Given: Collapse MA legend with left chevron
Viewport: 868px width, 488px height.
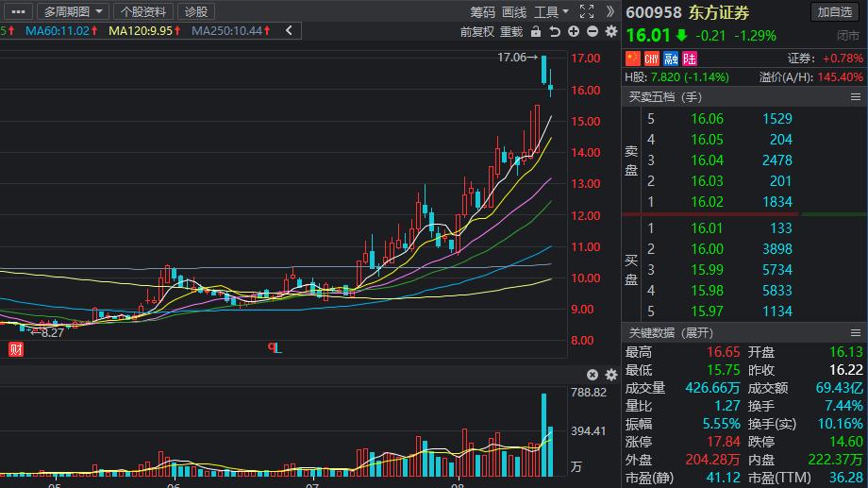Looking at the screenshot, I should tap(288, 31).
